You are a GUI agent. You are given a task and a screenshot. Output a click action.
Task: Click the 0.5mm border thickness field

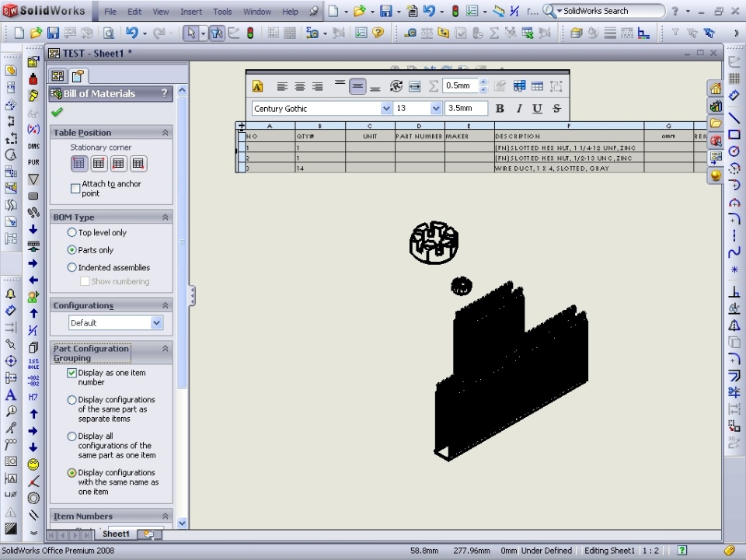pyautogui.click(x=460, y=85)
